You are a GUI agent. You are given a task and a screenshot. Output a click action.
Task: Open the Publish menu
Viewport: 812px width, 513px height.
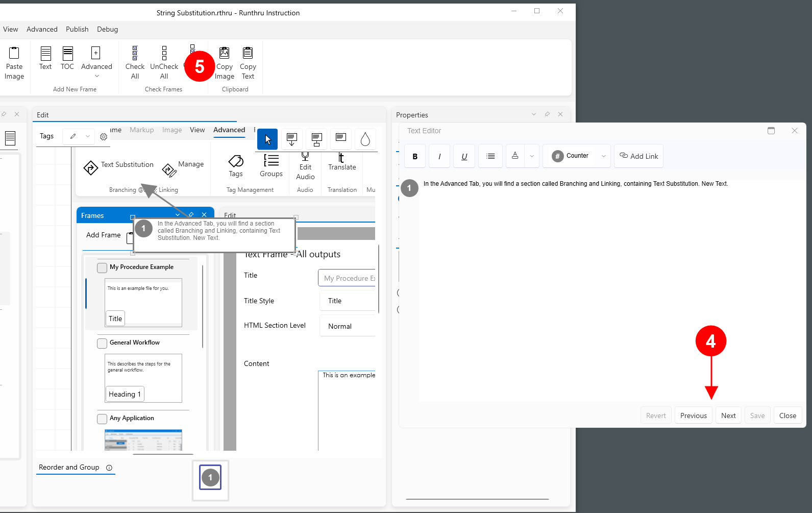pyautogui.click(x=77, y=29)
